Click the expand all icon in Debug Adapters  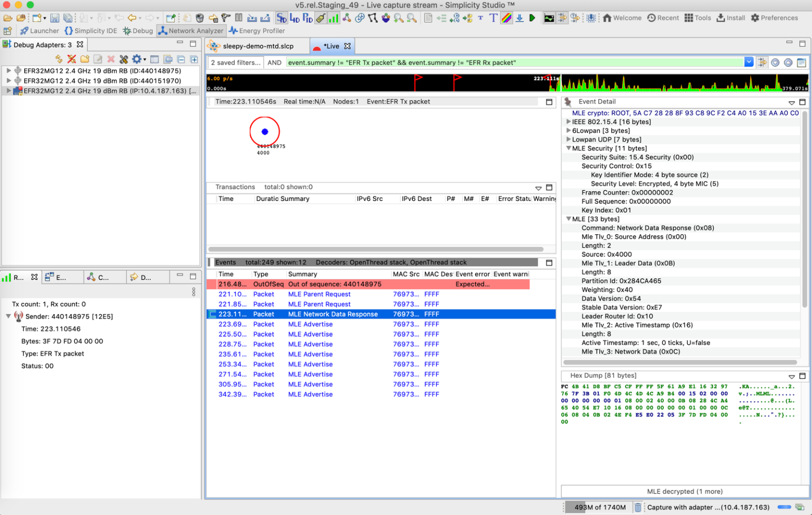click(x=194, y=59)
